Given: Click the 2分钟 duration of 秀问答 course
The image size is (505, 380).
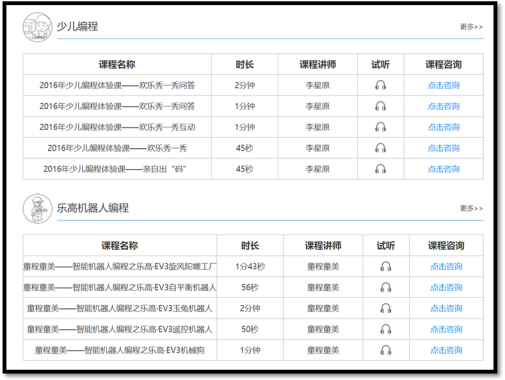Looking at the screenshot, I should (x=245, y=85).
